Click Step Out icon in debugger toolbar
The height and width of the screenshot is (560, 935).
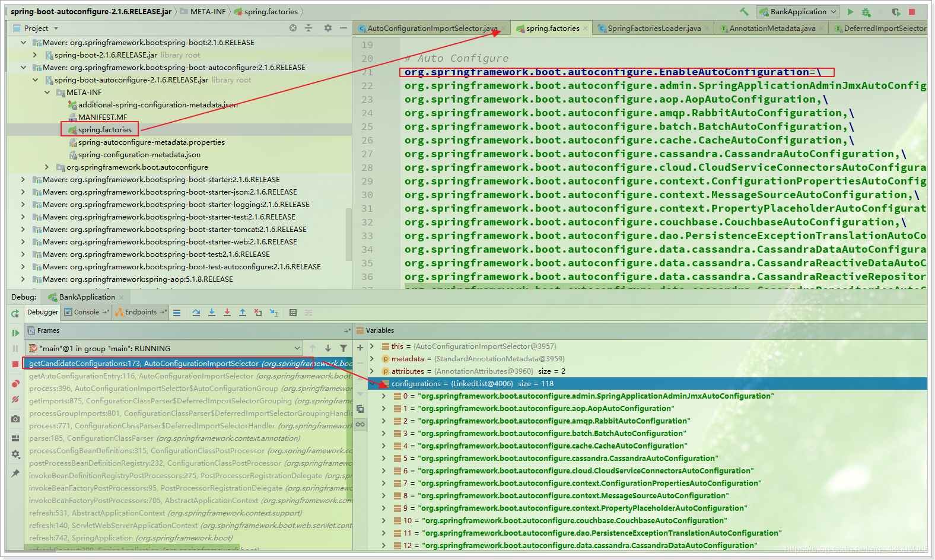coord(243,313)
